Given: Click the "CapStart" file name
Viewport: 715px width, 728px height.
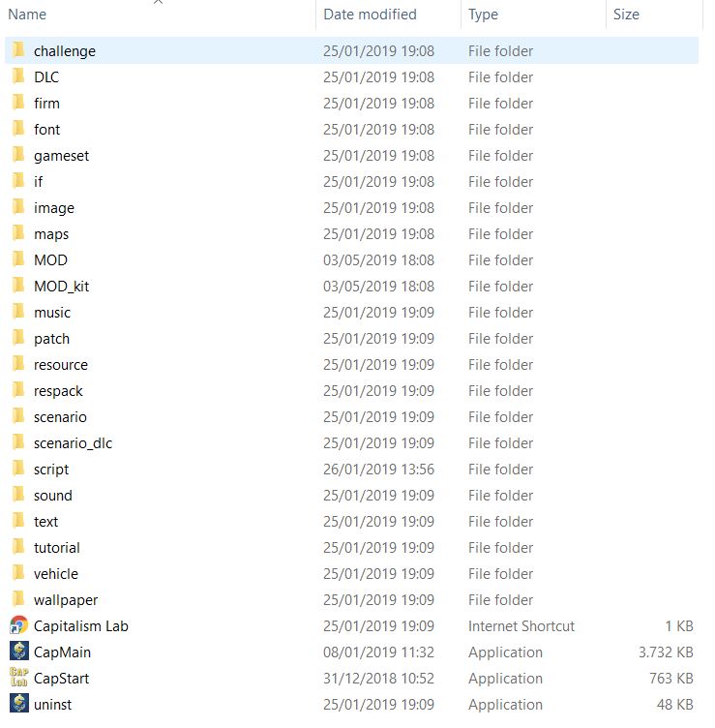Looking at the screenshot, I should (x=61, y=679).
